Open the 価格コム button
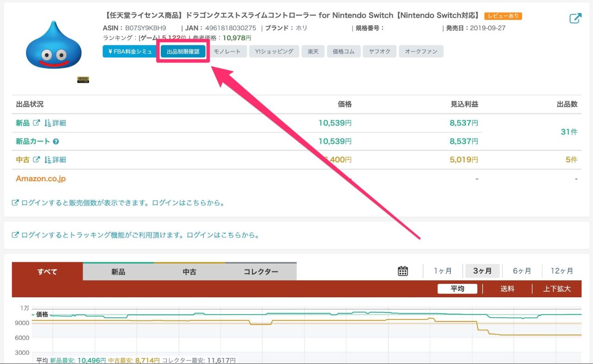This screenshot has height=364, width=593. point(343,51)
